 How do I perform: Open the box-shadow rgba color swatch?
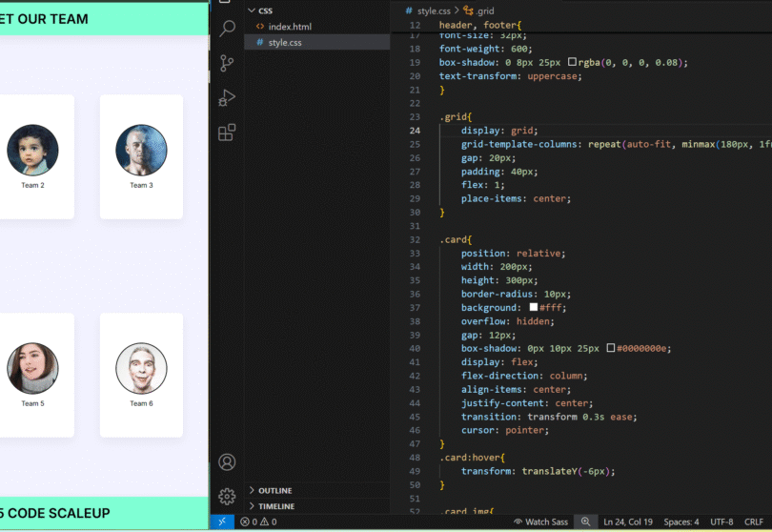click(572, 63)
